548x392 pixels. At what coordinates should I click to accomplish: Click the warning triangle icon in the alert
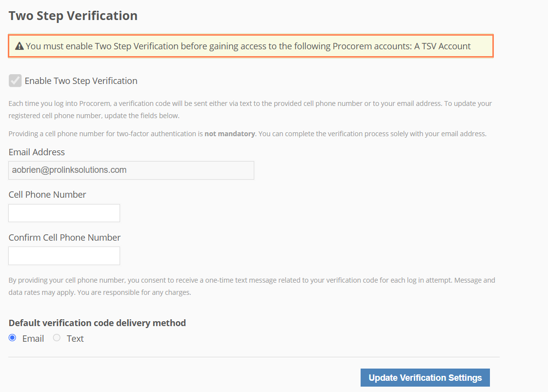pyautogui.click(x=20, y=46)
